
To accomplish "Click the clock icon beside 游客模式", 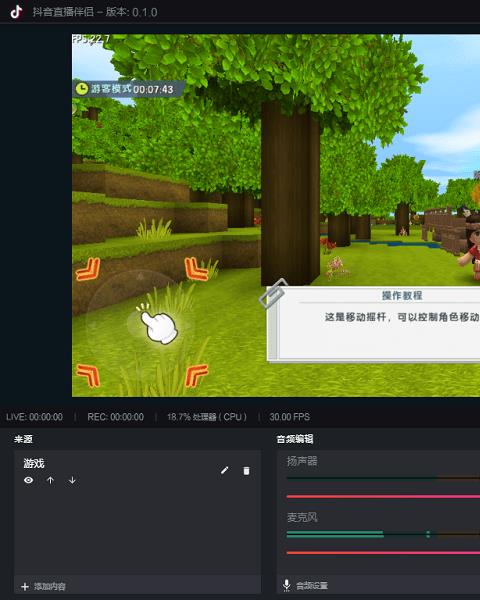I will pyautogui.click(x=82, y=89).
